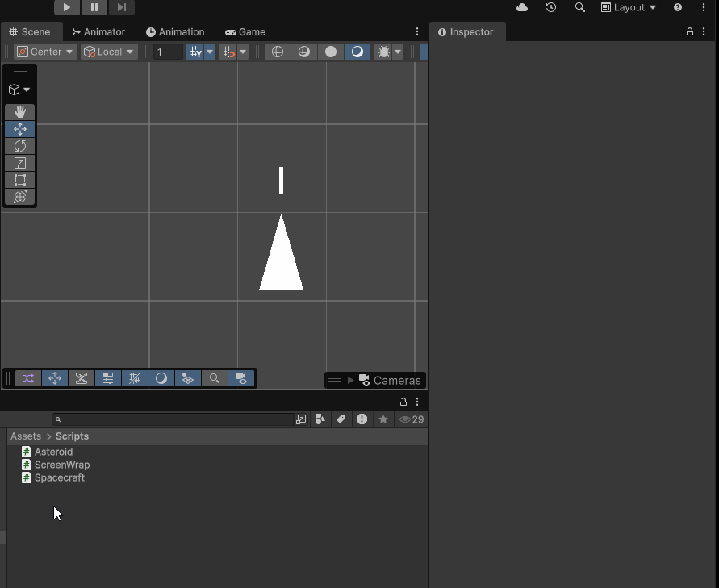Click the grid snap increment field

click(x=168, y=52)
